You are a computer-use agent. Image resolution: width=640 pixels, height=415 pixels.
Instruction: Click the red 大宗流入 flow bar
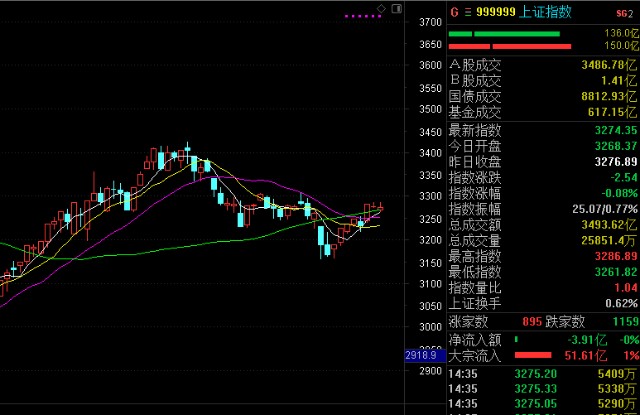coord(534,356)
